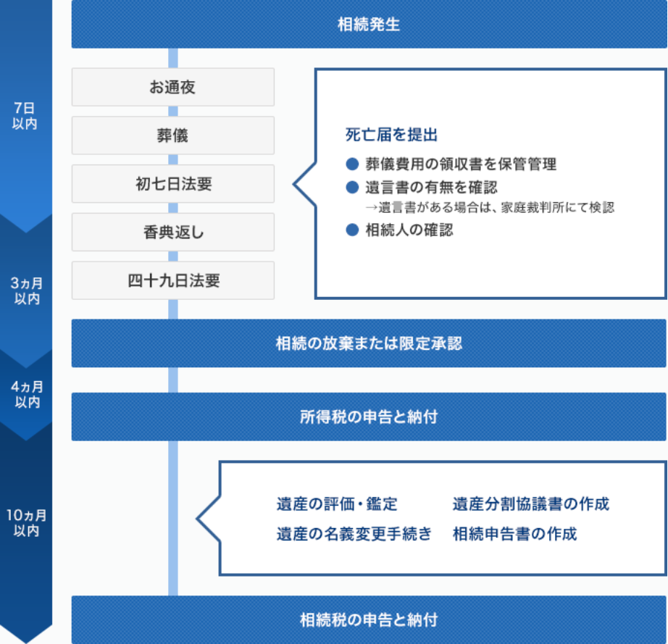The image size is (668, 644).
Task: Click the 死亡届を提出 heading
Action: pyautogui.click(x=392, y=135)
